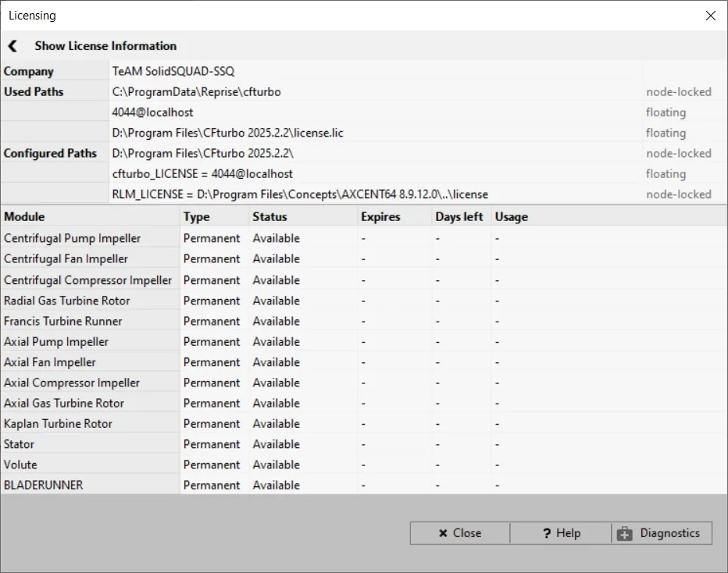Viewport: 728px width, 573px height.
Task: Click the Usage column header
Action: 609,217
